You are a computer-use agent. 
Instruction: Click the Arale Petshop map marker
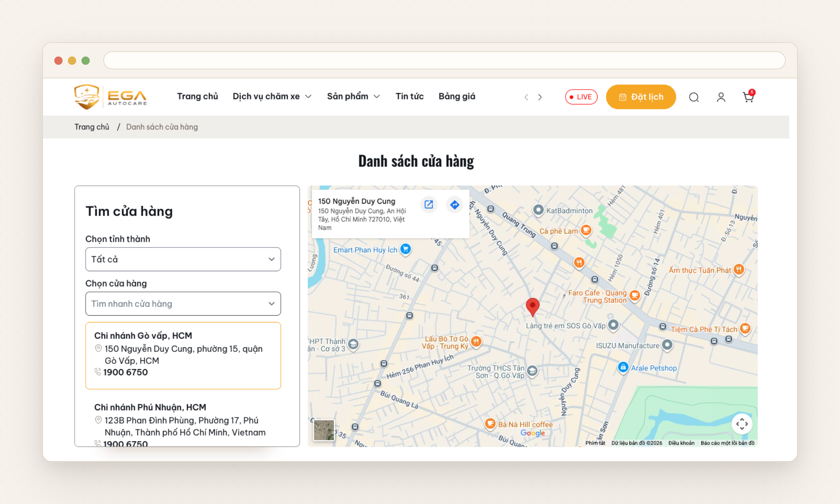tap(623, 367)
